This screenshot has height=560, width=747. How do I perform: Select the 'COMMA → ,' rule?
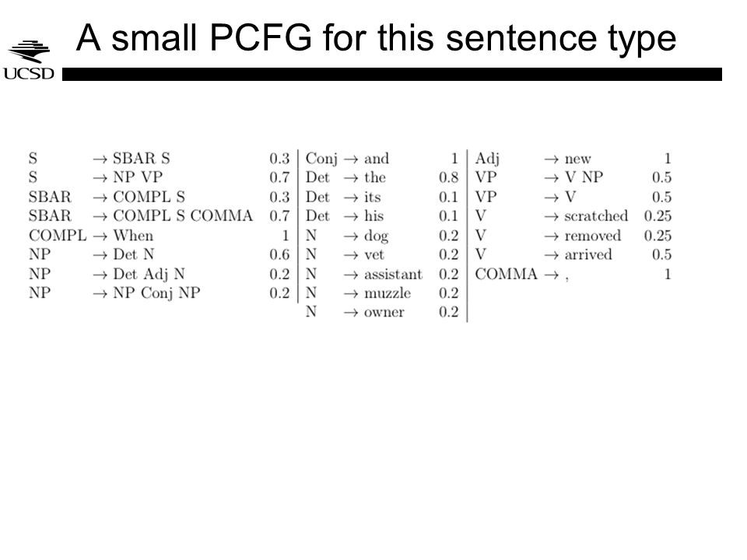573,274
